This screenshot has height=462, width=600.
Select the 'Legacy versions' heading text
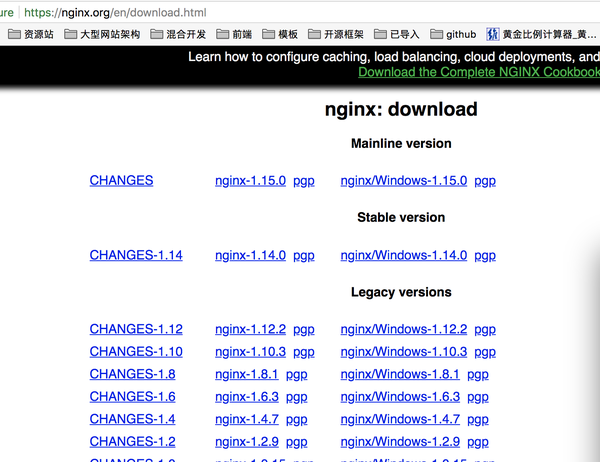(x=401, y=292)
